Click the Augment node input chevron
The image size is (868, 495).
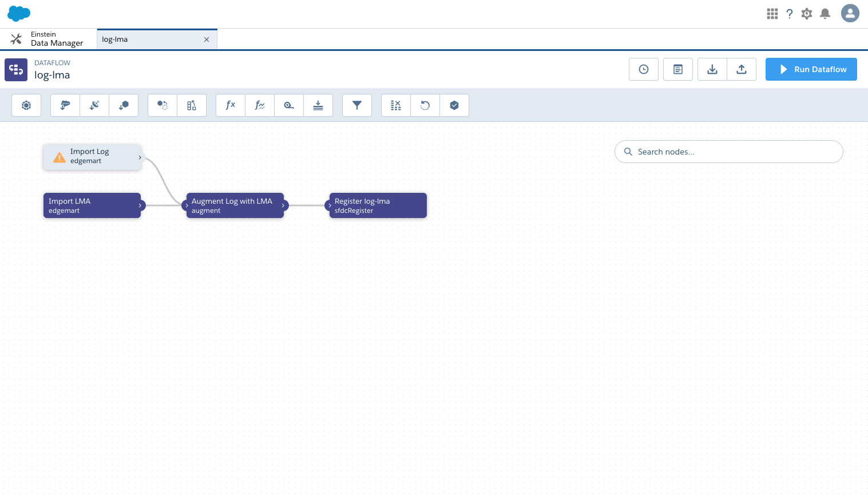[x=187, y=205]
